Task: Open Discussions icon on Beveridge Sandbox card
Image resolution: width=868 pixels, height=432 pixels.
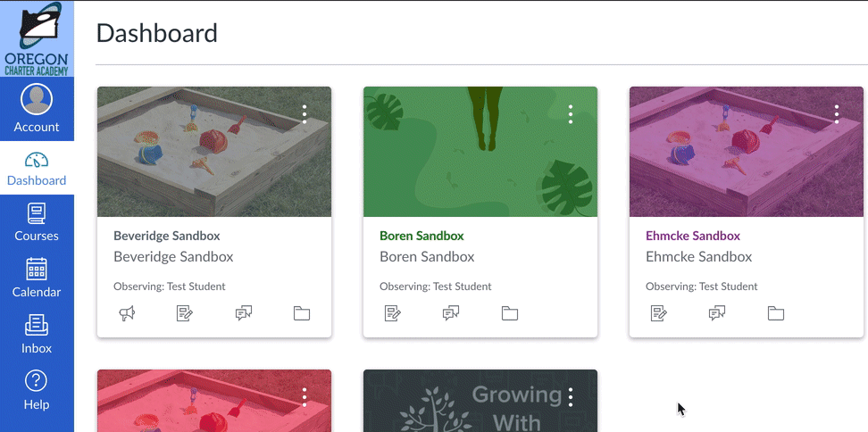Action: click(x=244, y=313)
